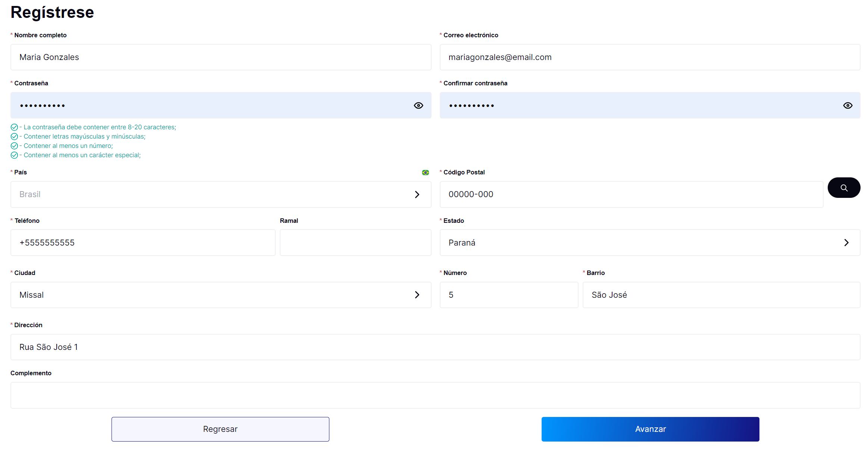This screenshot has height=449, width=868.
Task: Click the Barrio label
Action: [x=596, y=273]
